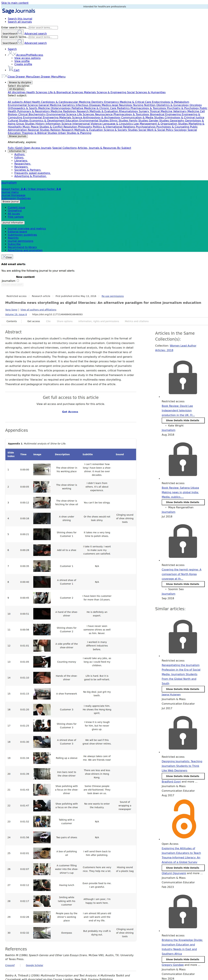Open the first Advanced search link
208x980 pixels.
pyautogui.click(x=36, y=33)
